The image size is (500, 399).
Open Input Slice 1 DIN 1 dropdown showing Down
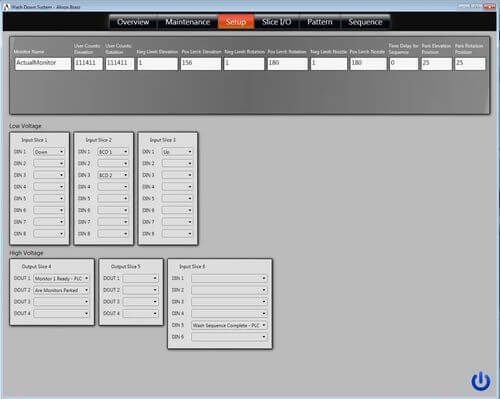49,152
